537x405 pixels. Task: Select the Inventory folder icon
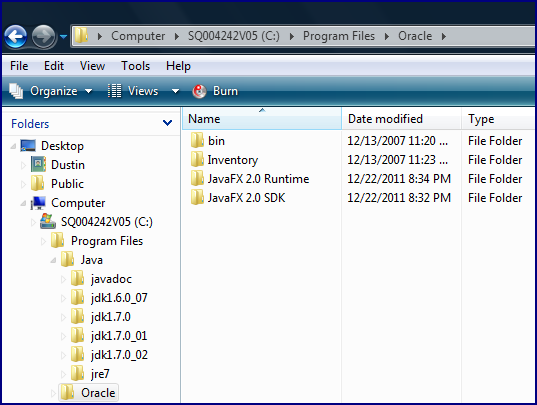tap(197, 159)
